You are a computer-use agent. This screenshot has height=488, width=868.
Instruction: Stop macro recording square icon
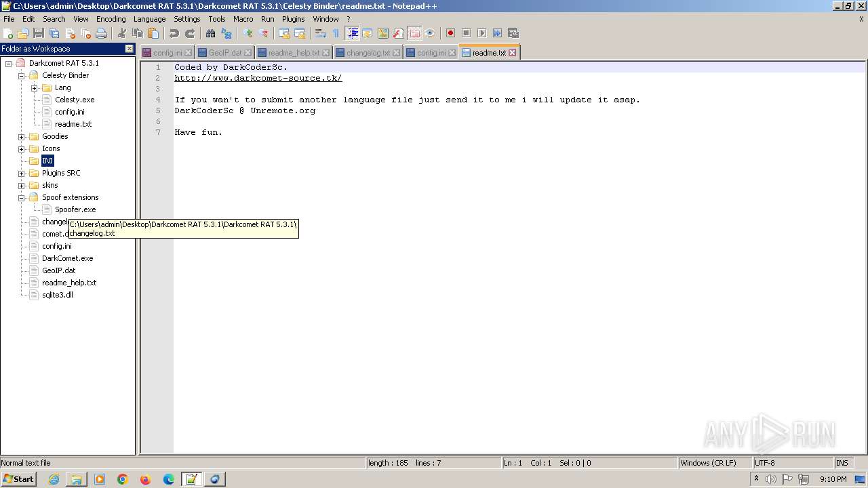click(466, 33)
